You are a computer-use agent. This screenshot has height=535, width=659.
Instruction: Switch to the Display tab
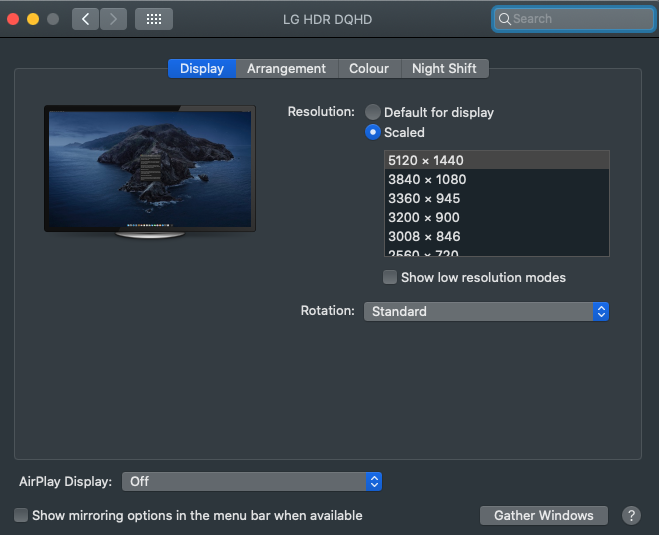coord(202,69)
